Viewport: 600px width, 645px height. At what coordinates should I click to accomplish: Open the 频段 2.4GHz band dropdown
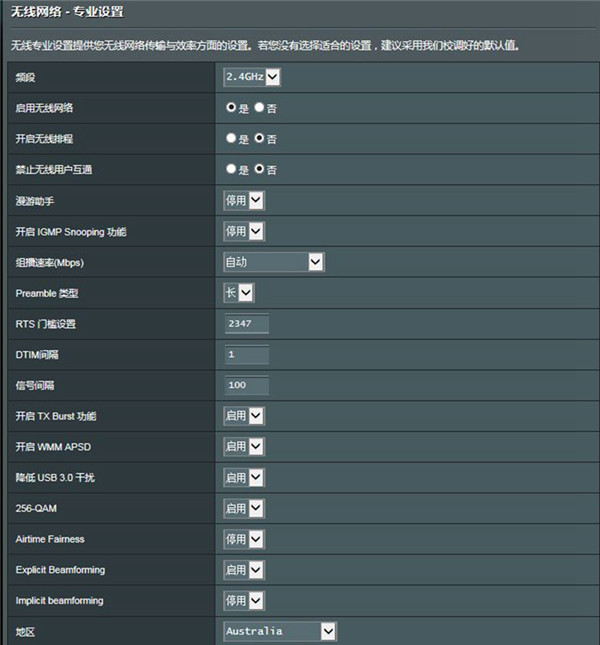click(x=251, y=77)
